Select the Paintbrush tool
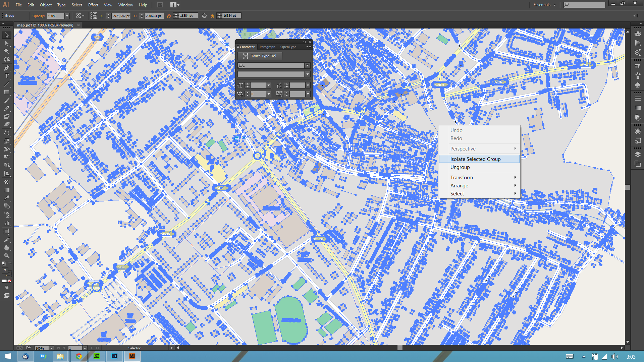 (x=7, y=100)
